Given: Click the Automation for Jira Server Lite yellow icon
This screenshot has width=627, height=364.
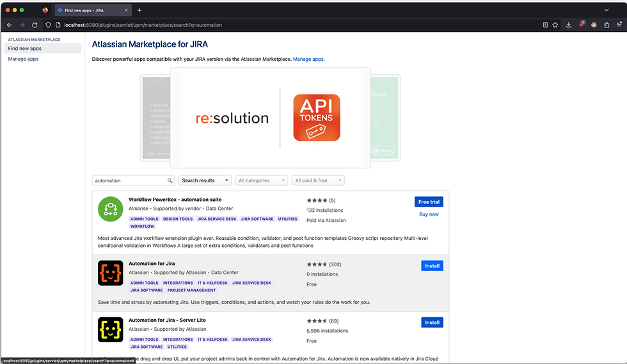Looking at the screenshot, I should pos(110,329).
